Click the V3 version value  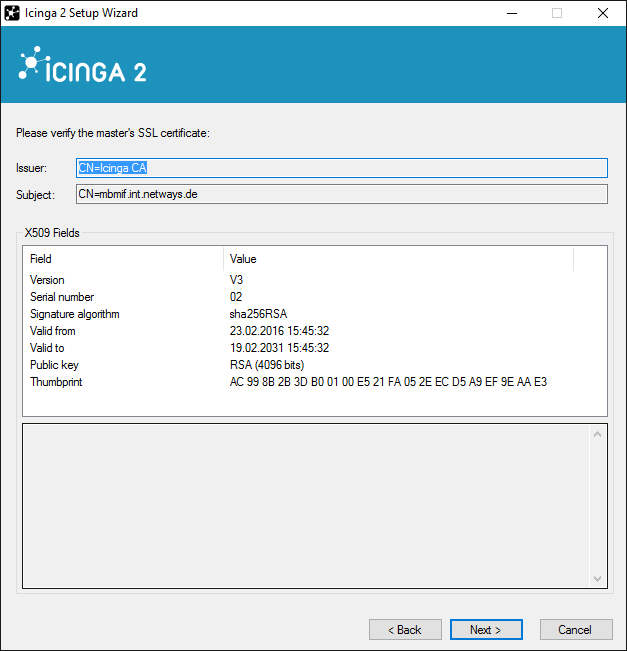pos(236,280)
